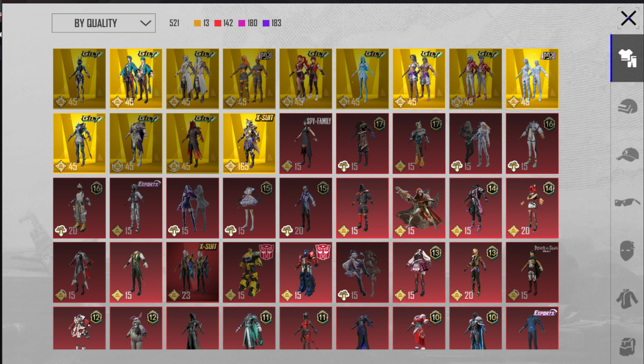The image size is (644, 364).
Task: Tap cloud icon on level 16 outfit priced 15
Action: click(x=513, y=166)
